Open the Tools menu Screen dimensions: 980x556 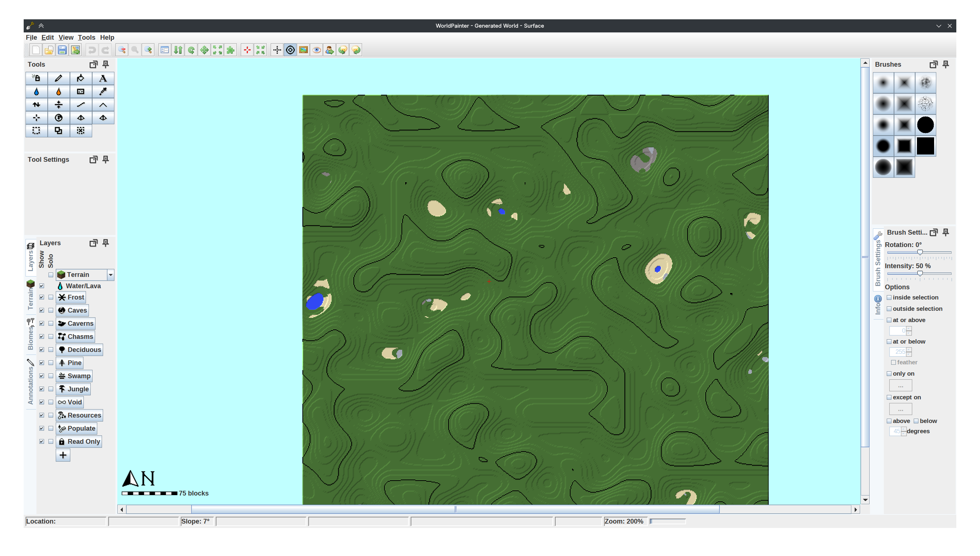pos(86,38)
